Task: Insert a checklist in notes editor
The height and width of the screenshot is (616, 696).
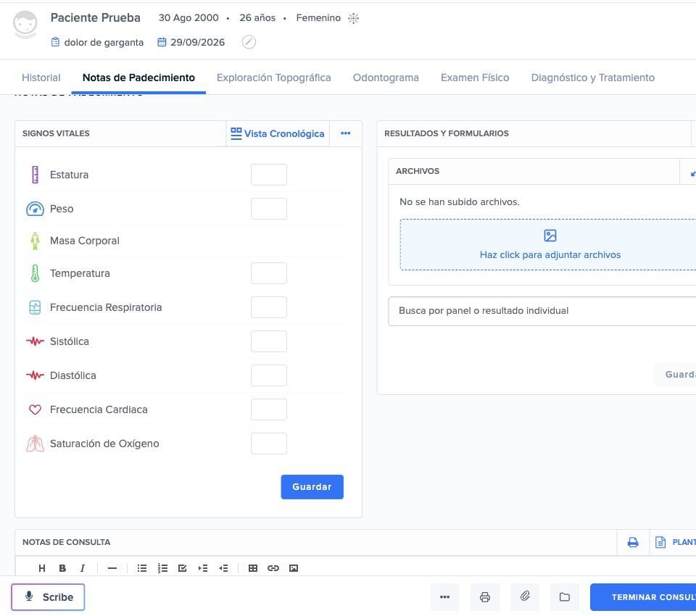Action: pos(183,568)
